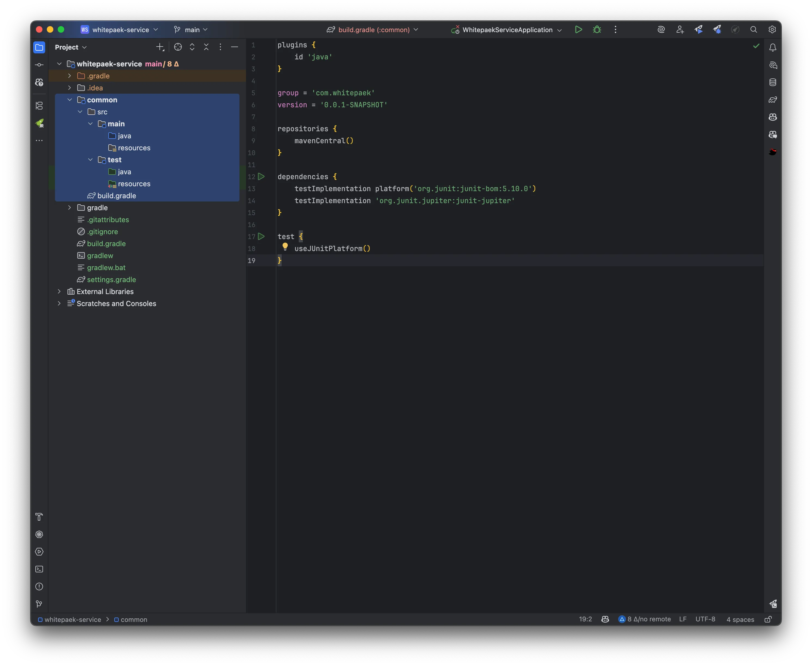
Task: Run Gradle dependencies block gutter icon
Action: (x=261, y=176)
